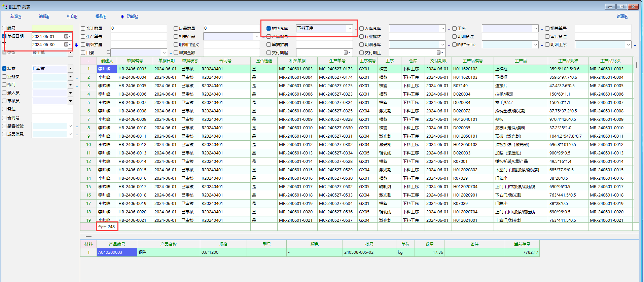The width and height of the screenshot is (644, 282).
Task: Click the blue arrow icon before 功能O
Action: tap(122, 16)
